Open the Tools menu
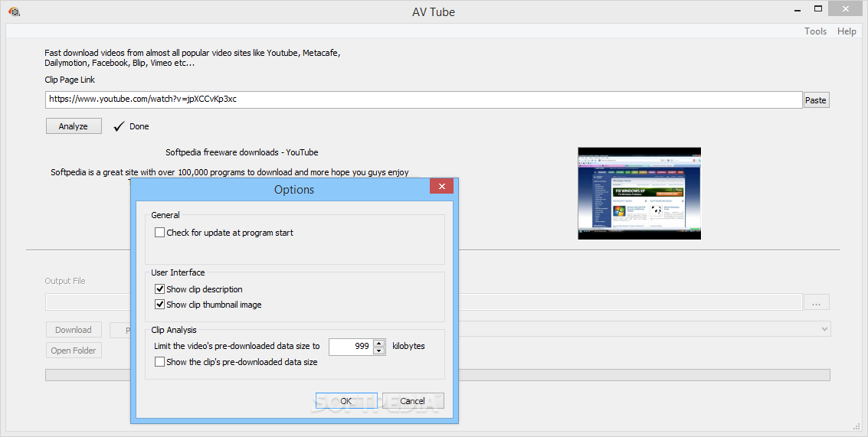The height and width of the screenshot is (437, 868). (815, 31)
